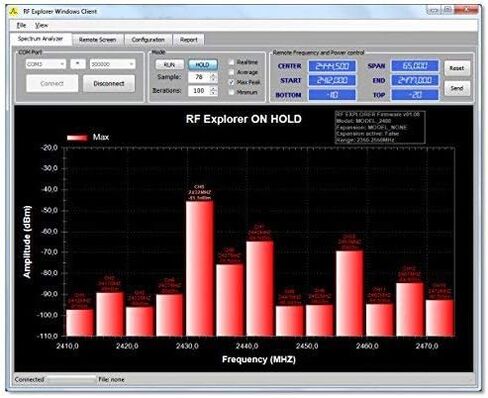Enable the Minimum checkbox
Image resolution: width=488 pixels, height=398 pixels.
click(231, 92)
